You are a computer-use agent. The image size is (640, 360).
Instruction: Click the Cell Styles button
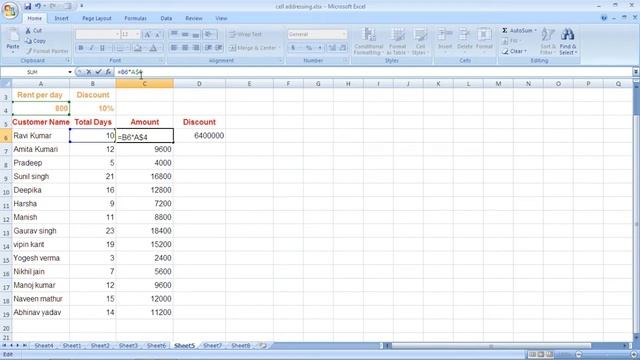[420, 41]
